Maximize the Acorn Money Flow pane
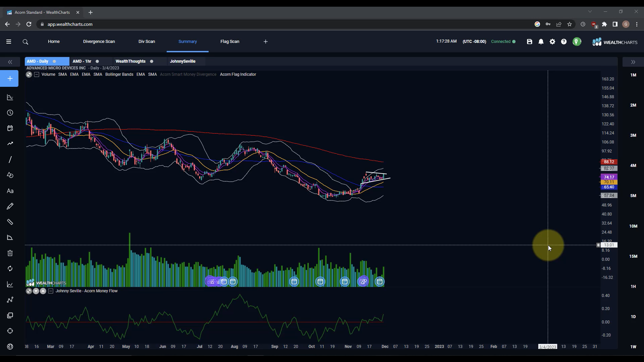Image resolution: width=644 pixels, height=362 pixels. 29,291
